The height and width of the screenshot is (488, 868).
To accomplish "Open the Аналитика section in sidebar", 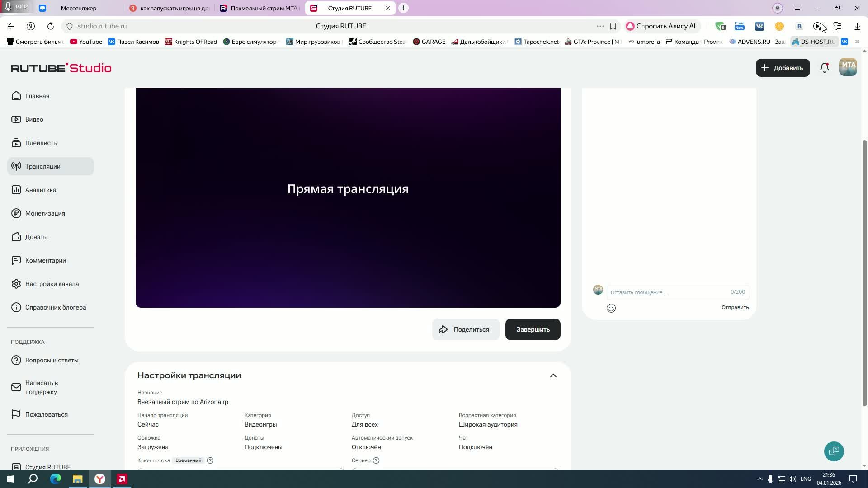I will point(41,190).
